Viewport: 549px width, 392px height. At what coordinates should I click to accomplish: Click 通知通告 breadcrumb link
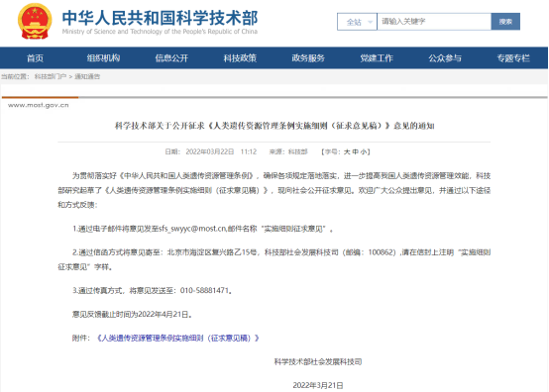87,76
